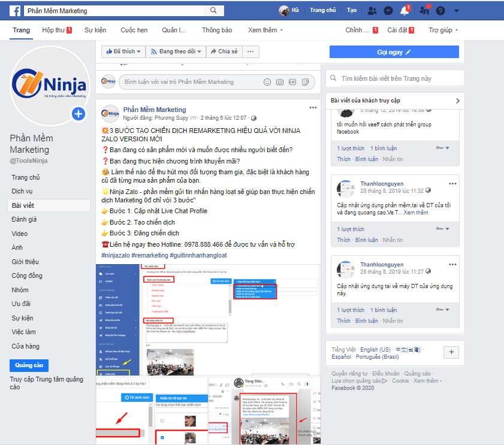Click in Tìm kiếm bài viết trên Trang này

tap(402, 78)
